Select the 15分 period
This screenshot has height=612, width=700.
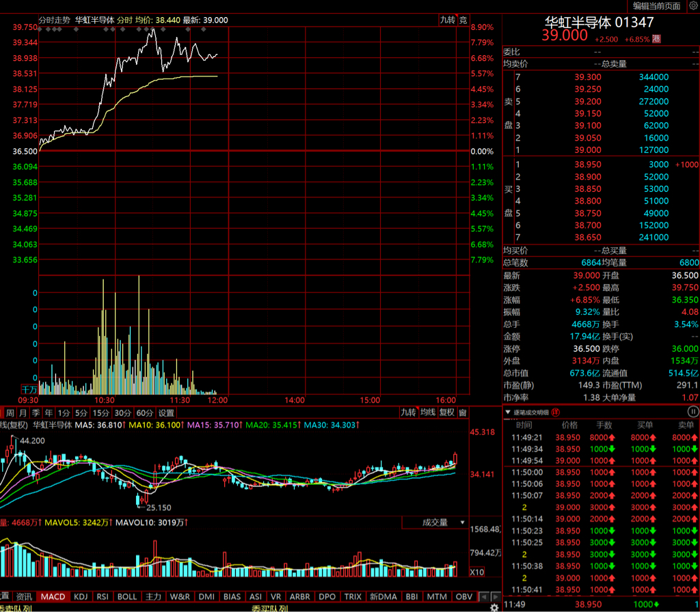pyautogui.click(x=100, y=413)
